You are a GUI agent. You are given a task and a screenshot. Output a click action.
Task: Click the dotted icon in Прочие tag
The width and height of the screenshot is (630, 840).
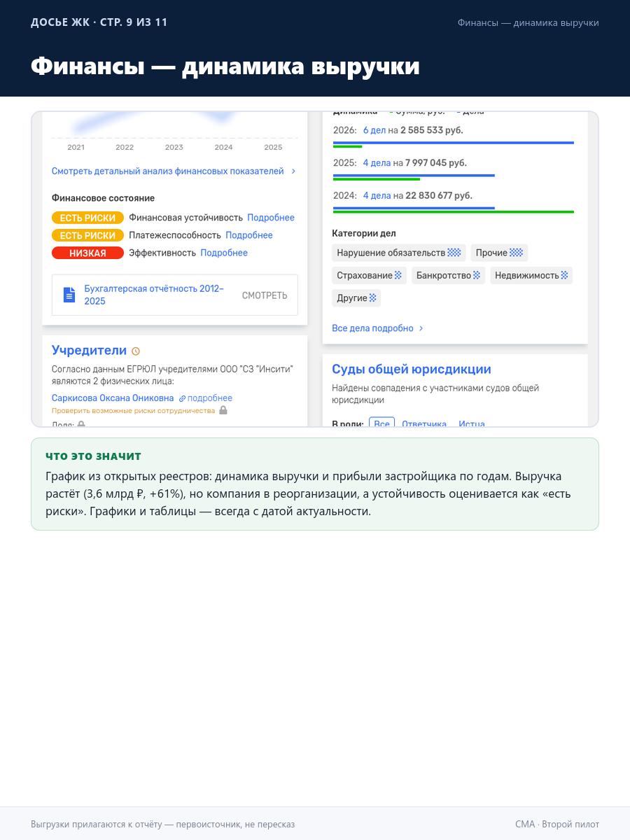coord(516,253)
